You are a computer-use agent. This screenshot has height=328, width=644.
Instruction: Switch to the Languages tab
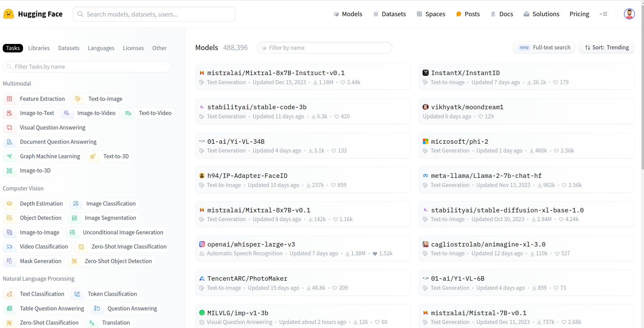(101, 48)
